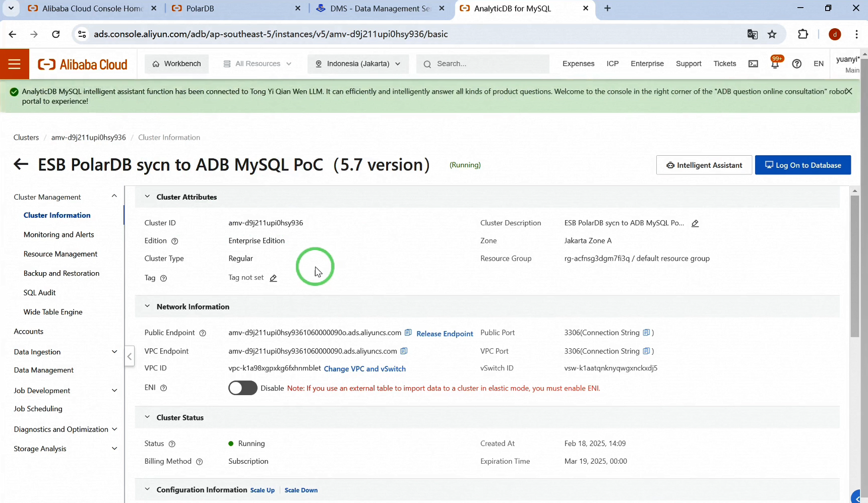Open the help question mark icon in header
This screenshot has height=503, width=868.
(x=797, y=64)
